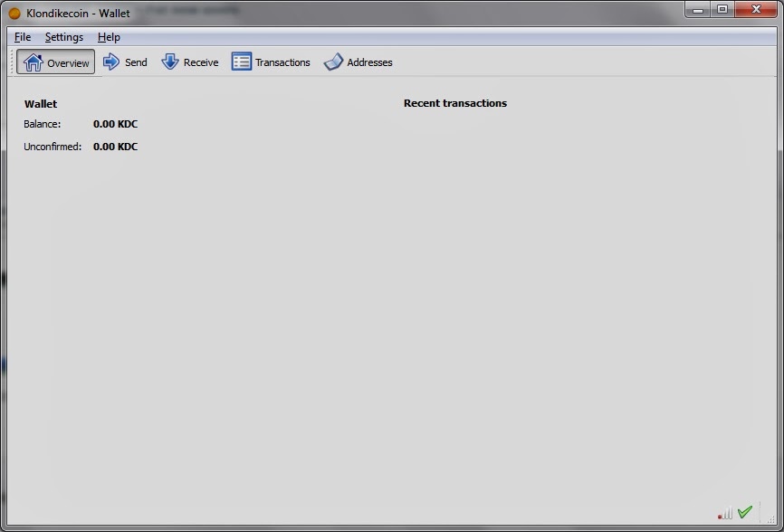Click the network connections signal icon
Screen dimensions: 784x532
(x=725, y=513)
